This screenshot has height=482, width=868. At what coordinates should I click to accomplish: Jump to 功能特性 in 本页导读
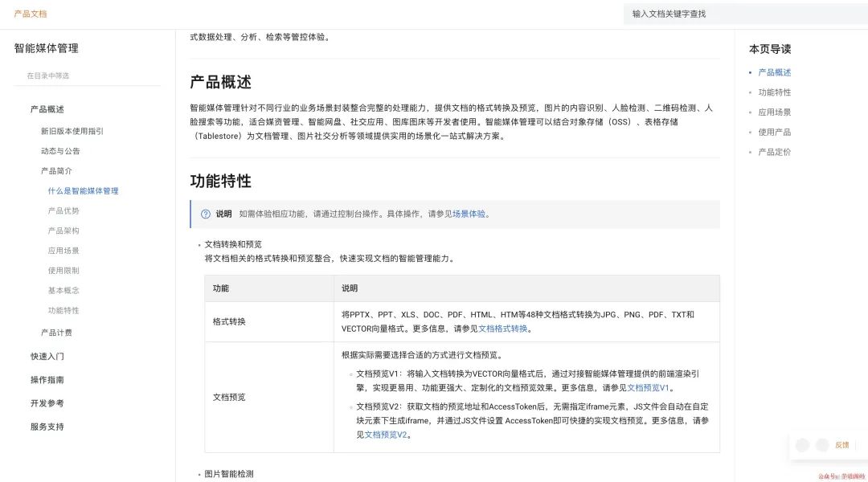pyautogui.click(x=775, y=92)
